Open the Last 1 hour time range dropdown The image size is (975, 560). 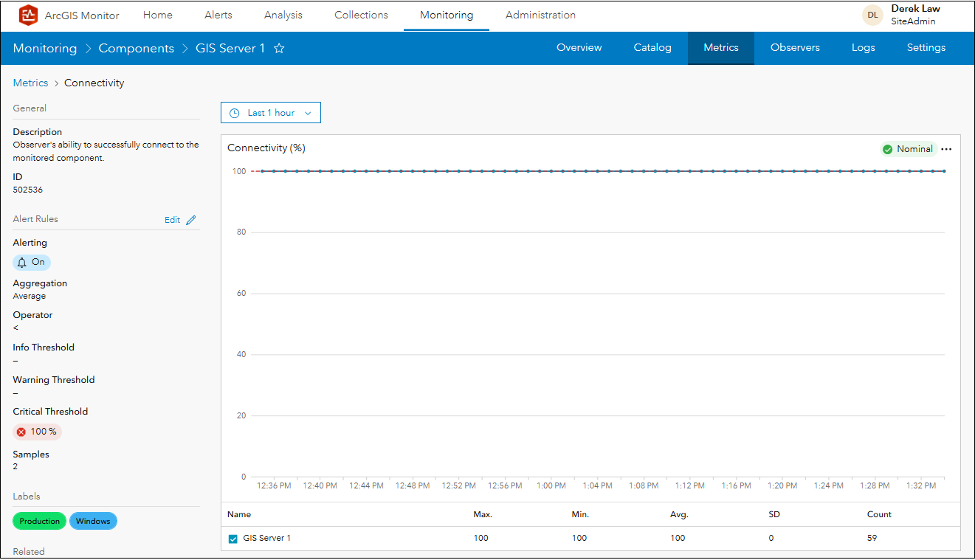[x=271, y=113]
